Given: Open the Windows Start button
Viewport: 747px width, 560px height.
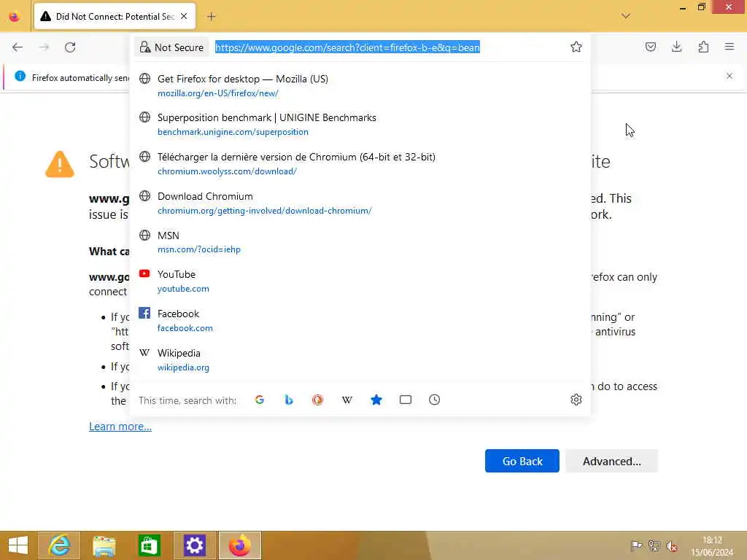Looking at the screenshot, I should [18, 545].
